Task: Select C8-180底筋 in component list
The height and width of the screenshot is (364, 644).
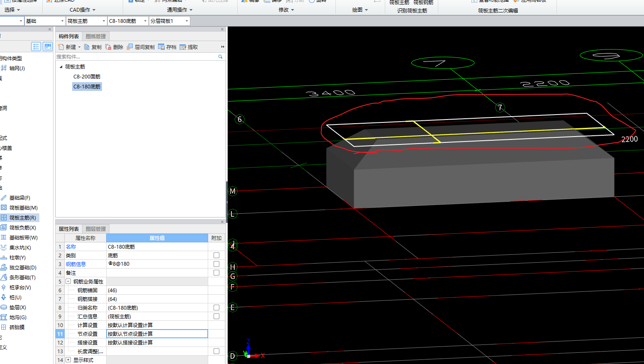Action: (87, 87)
